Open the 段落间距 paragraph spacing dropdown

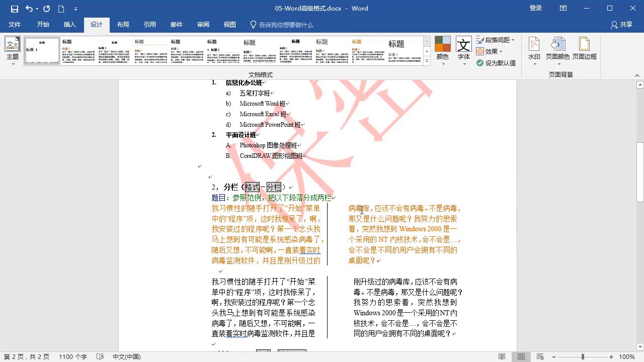coord(496,40)
